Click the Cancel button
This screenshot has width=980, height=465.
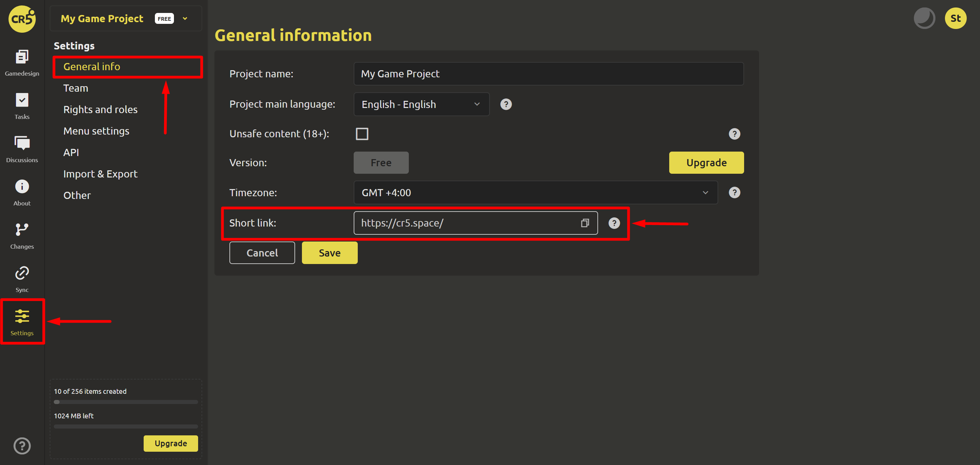[262, 252]
